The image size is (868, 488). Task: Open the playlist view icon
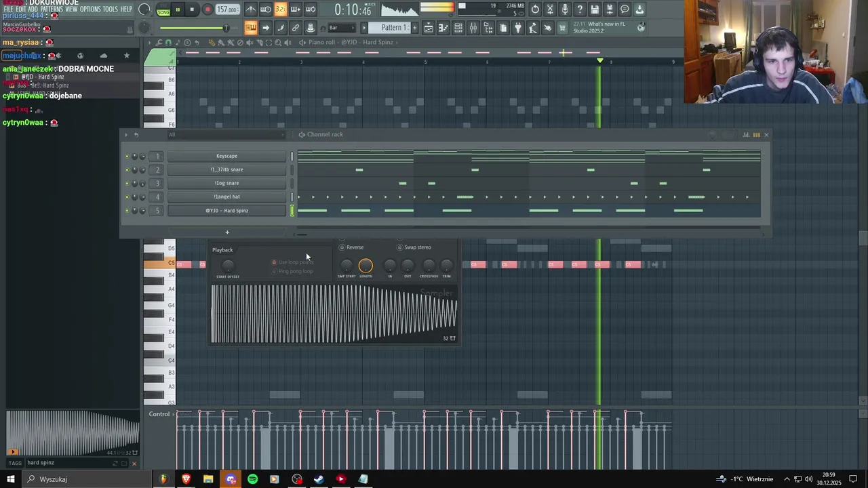(x=429, y=28)
